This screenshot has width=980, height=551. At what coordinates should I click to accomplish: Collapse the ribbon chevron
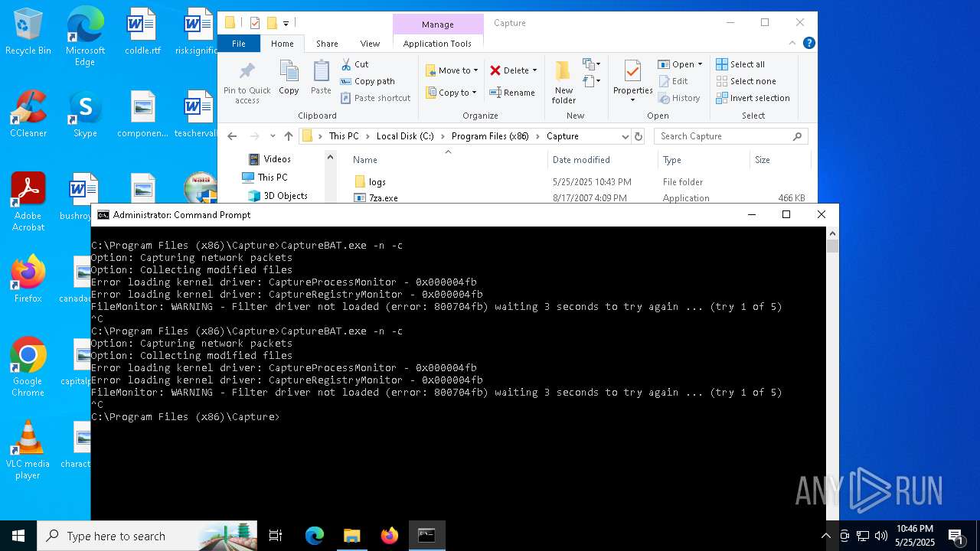point(793,44)
